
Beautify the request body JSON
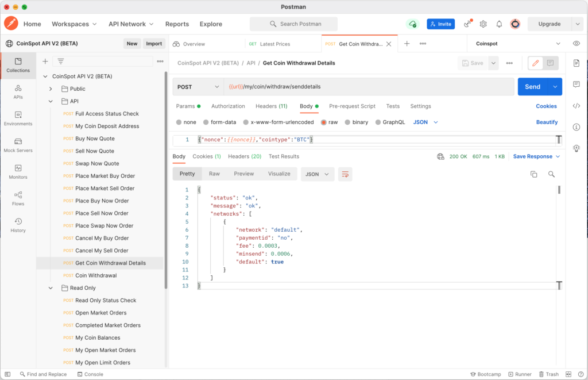[546, 122]
